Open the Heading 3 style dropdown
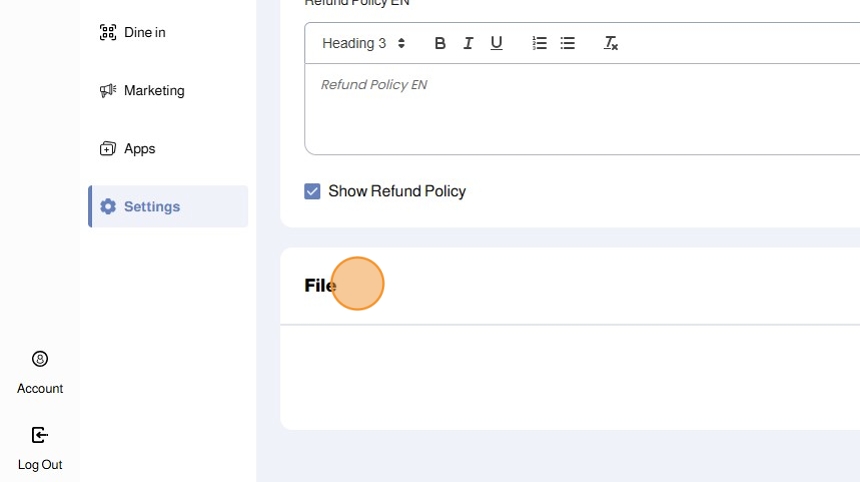This screenshot has height=482, width=860. coord(363,43)
